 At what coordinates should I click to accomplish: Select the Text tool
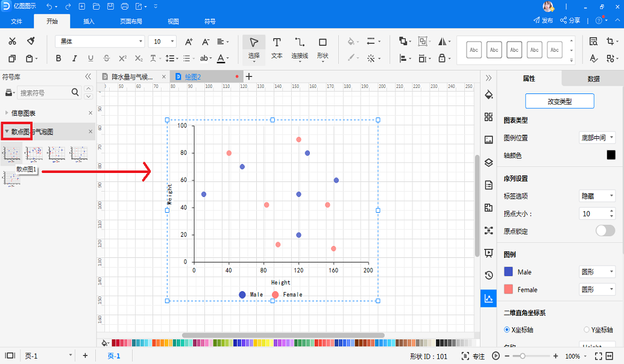click(x=277, y=48)
